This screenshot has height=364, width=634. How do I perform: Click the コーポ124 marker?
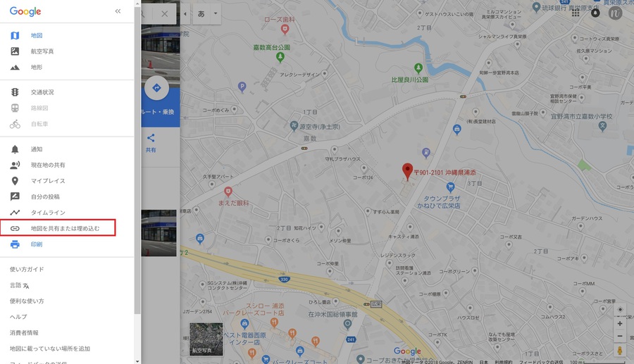click(364, 168)
